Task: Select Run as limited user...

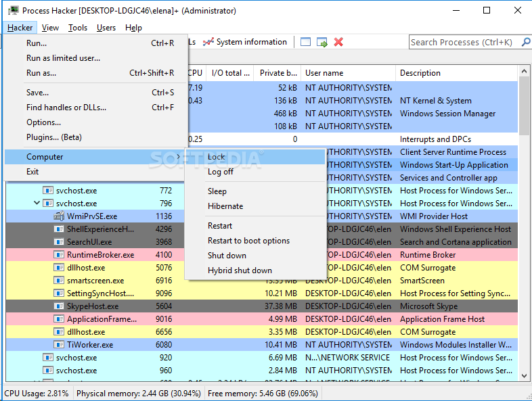Action: coord(96,58)
